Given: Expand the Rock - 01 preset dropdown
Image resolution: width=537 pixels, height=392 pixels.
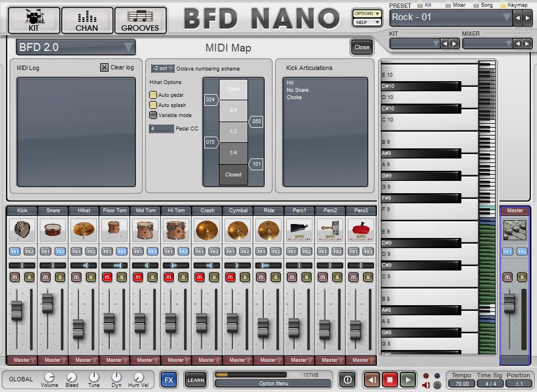Looking at the screenshot, I should point(451,17).
